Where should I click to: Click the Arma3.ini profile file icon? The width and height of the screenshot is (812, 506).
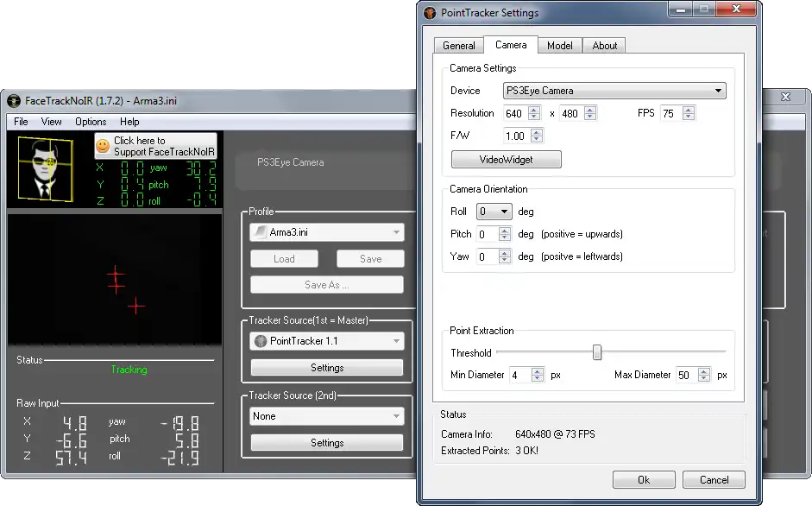261,232
